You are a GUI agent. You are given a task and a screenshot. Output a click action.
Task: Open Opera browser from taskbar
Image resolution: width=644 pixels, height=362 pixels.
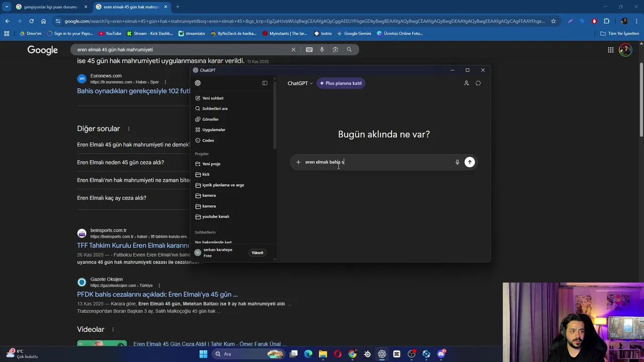[338, 354]
